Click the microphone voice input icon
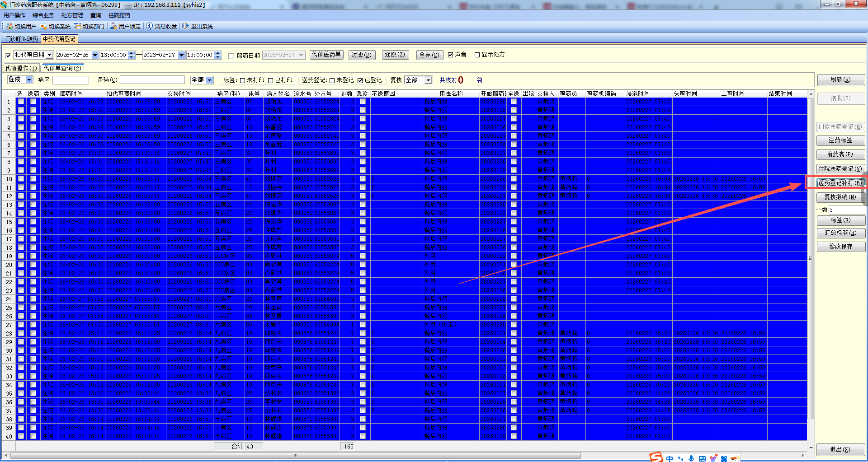 [x=691, y=458]
